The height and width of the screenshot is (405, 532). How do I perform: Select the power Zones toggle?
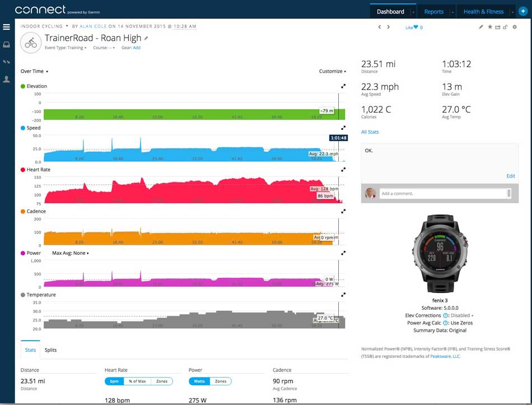[221, 381]
